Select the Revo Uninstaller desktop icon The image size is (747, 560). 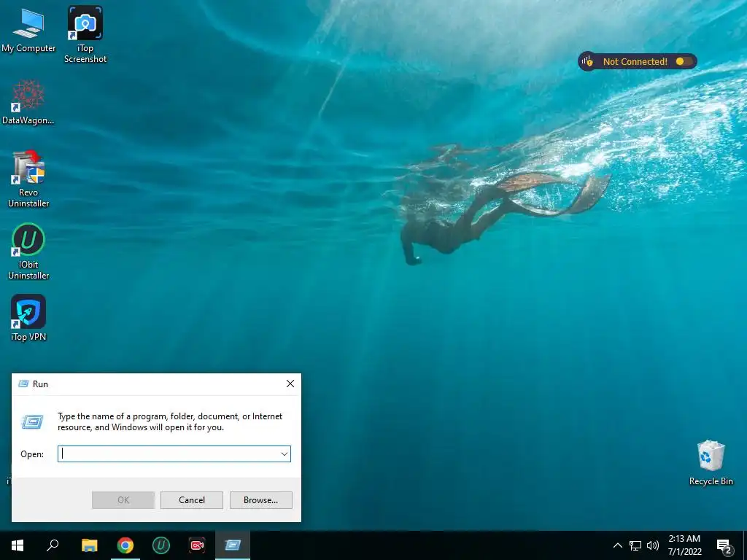click(28, 179)
